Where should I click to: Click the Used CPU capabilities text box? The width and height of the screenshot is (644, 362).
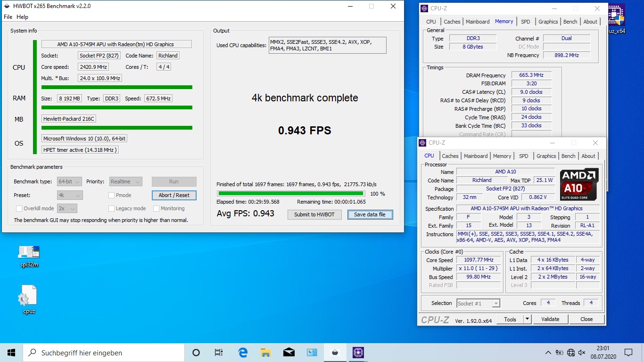[328, 45]
